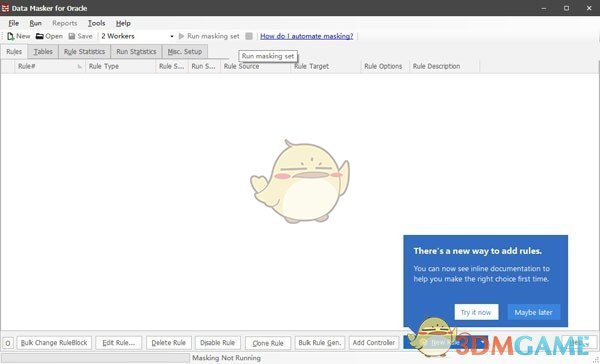This screenshot has width=600, height=364.
Task: Click the Add Controller button
Action: pyautogui.click(x=373, y=343)
